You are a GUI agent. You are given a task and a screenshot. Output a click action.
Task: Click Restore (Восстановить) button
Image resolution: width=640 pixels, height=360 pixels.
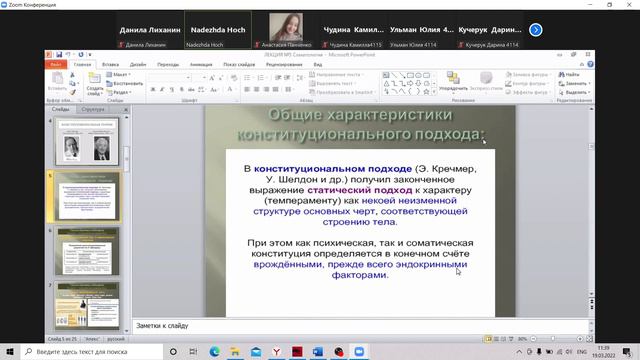(x=125, y=83)
